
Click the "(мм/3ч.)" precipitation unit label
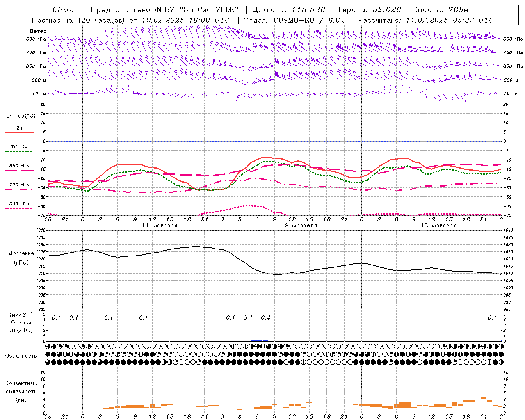click(x=21, y=315)
